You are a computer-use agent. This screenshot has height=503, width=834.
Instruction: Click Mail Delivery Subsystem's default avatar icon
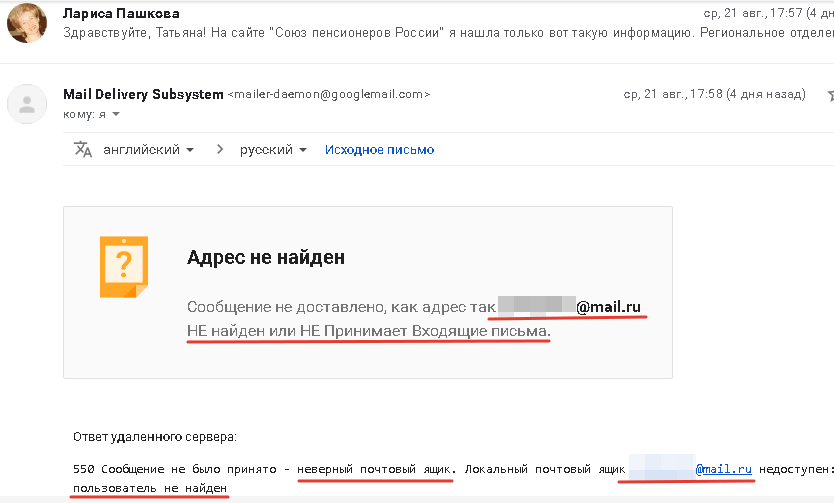tap(26, 103)
